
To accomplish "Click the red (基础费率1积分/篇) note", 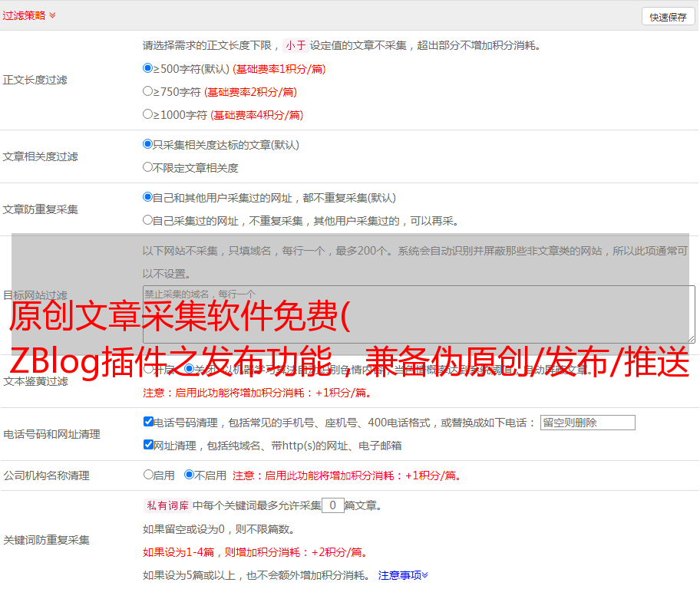I will pos(279,69).
